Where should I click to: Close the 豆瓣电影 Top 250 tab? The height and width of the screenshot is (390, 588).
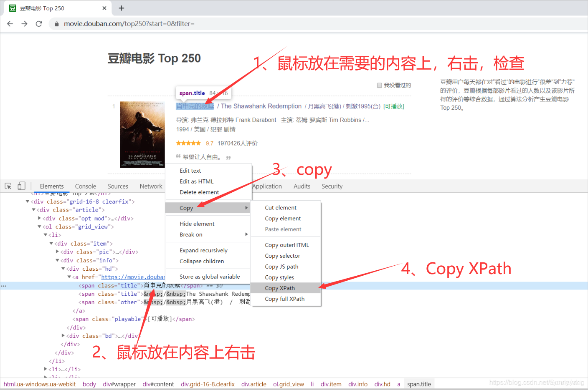click(104, 8)
